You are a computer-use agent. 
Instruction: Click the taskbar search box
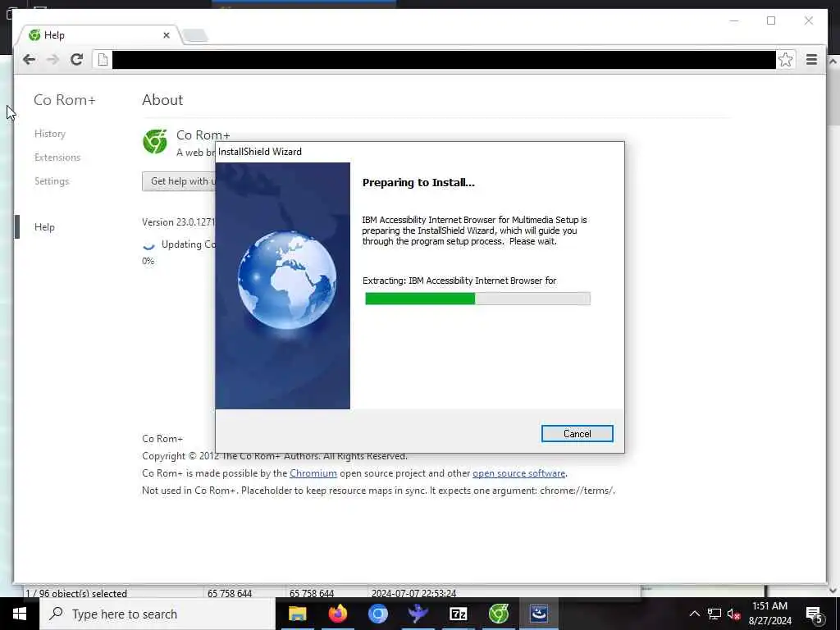157,614
